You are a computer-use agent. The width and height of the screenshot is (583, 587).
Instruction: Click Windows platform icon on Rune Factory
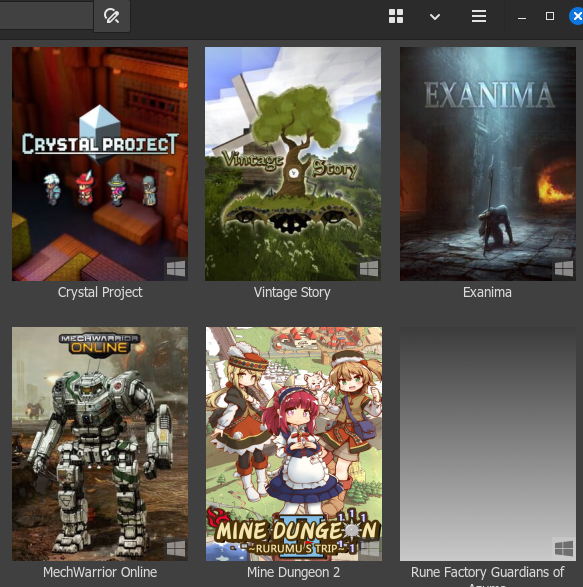(x=564, y=548)
